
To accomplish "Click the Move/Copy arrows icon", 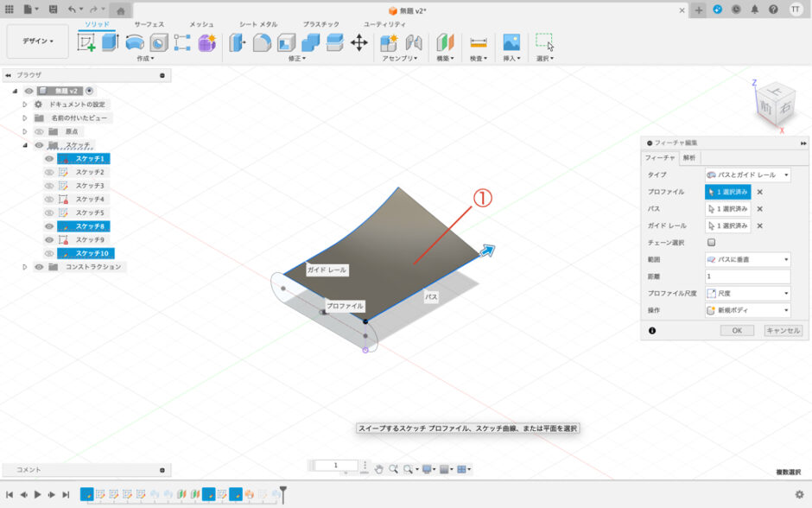I will (x=358, y=42).
